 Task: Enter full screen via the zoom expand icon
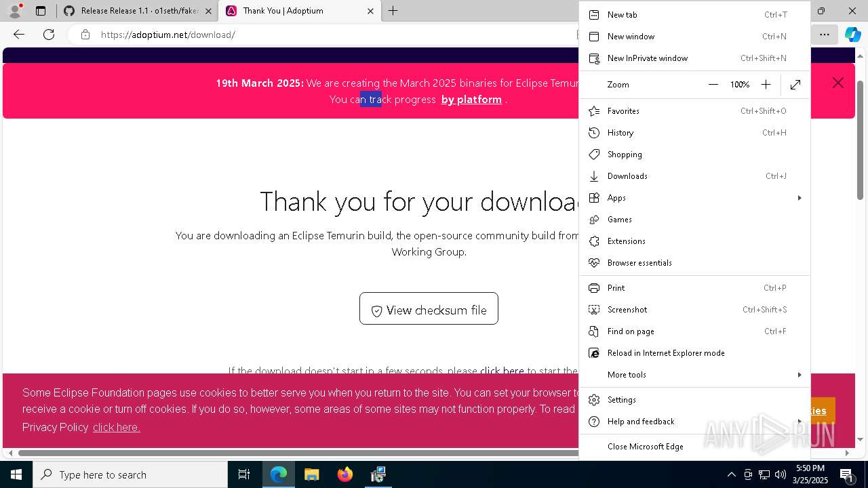pos(795,85)
